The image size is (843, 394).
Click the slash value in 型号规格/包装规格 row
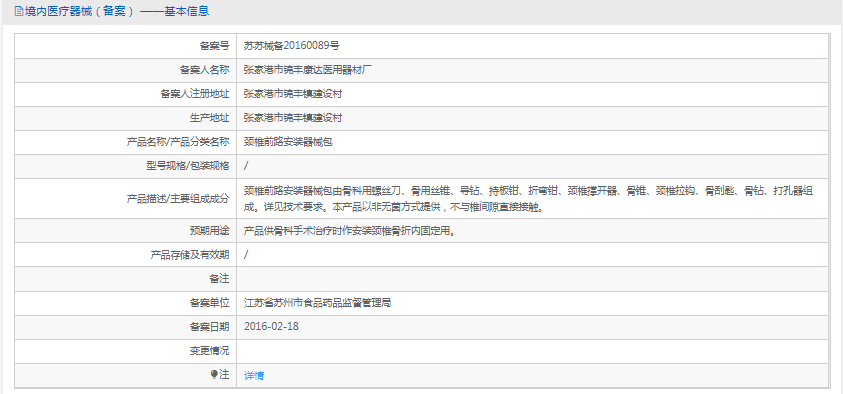246,166
